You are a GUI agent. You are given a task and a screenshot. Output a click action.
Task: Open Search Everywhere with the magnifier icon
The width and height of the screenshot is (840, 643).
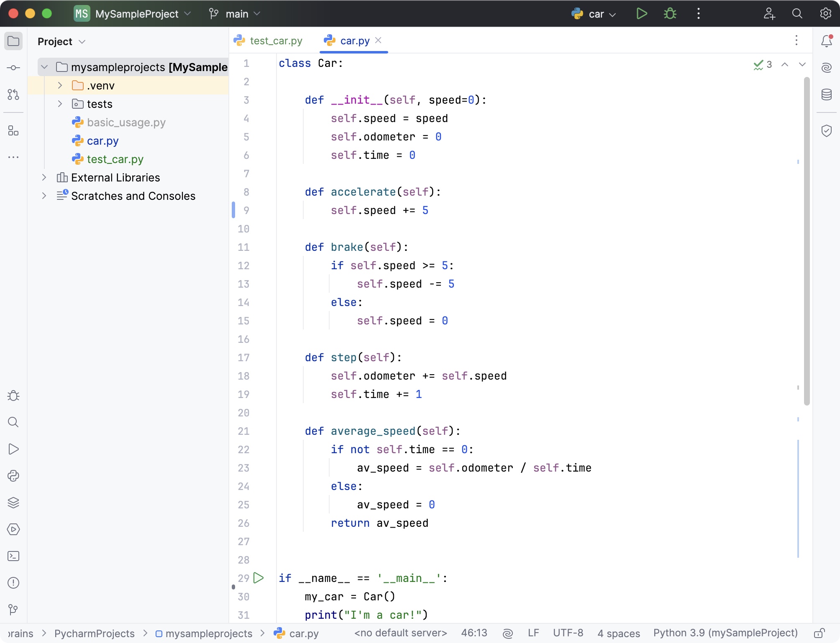[x=797, y=13]
